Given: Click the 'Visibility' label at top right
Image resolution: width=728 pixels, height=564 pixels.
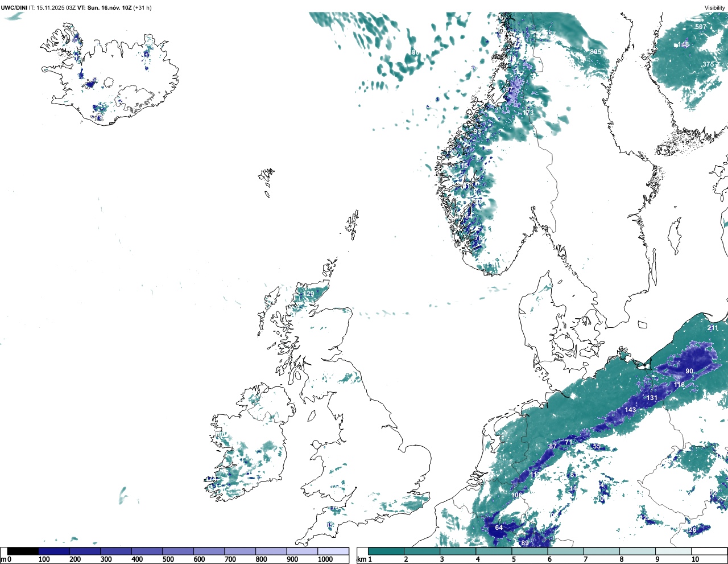Looking at the screenshot, I should tap(714, 8).
